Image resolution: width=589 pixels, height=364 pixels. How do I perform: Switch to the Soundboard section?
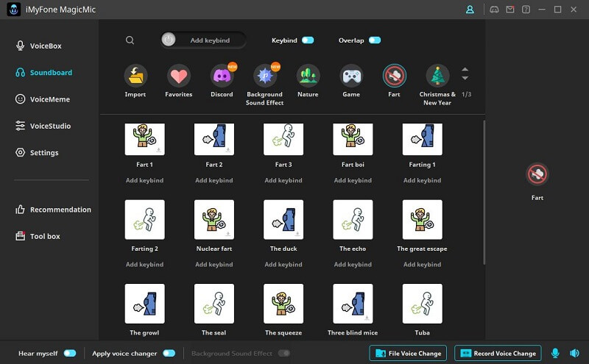coord(43,72)
